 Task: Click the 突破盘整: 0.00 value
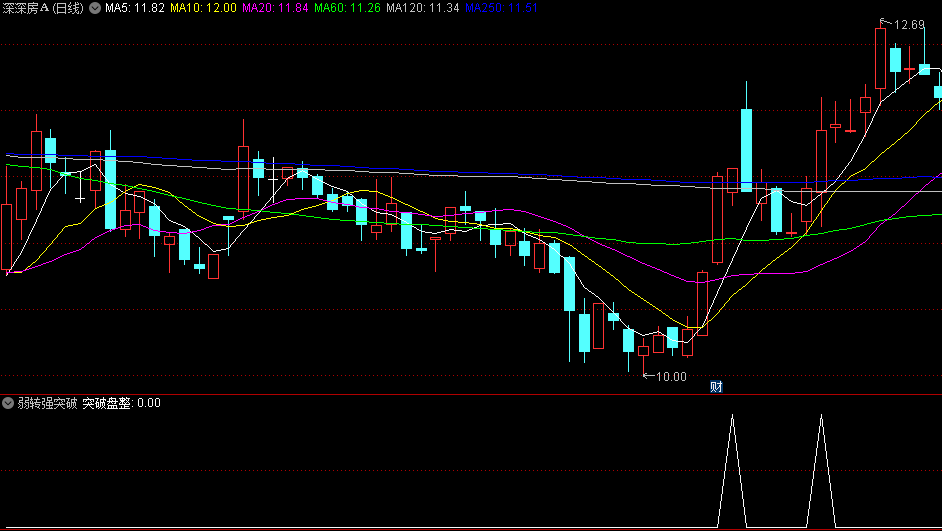(121, 403)
